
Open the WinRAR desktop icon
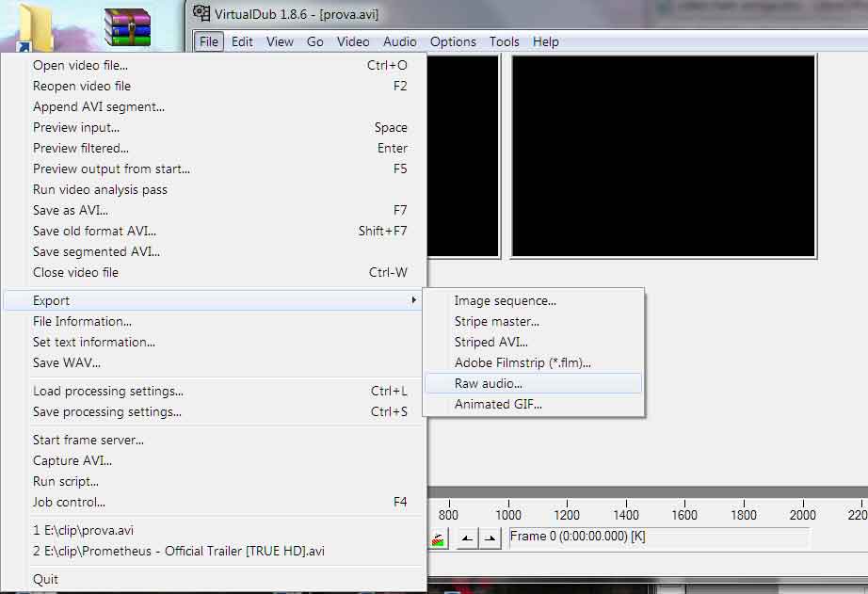pyautogui.click(x=127, y=26)
